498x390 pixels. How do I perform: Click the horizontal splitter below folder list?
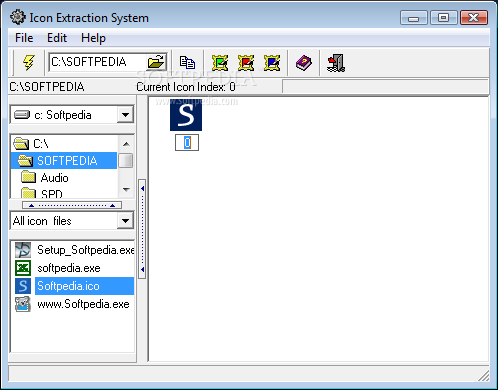72,205
